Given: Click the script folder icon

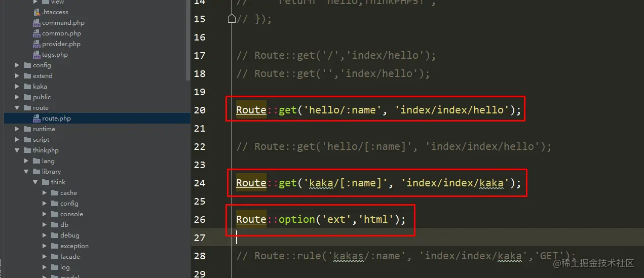Looking at the screenshot, I should tap(27, 140).
